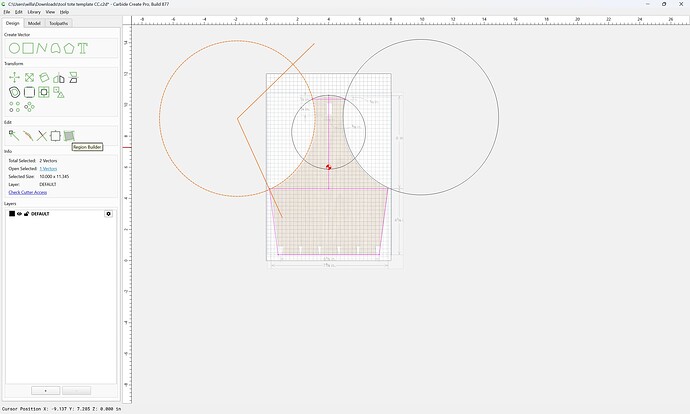
Task: Click the square-and-triangle shapes tool
Action: [59, 92]
